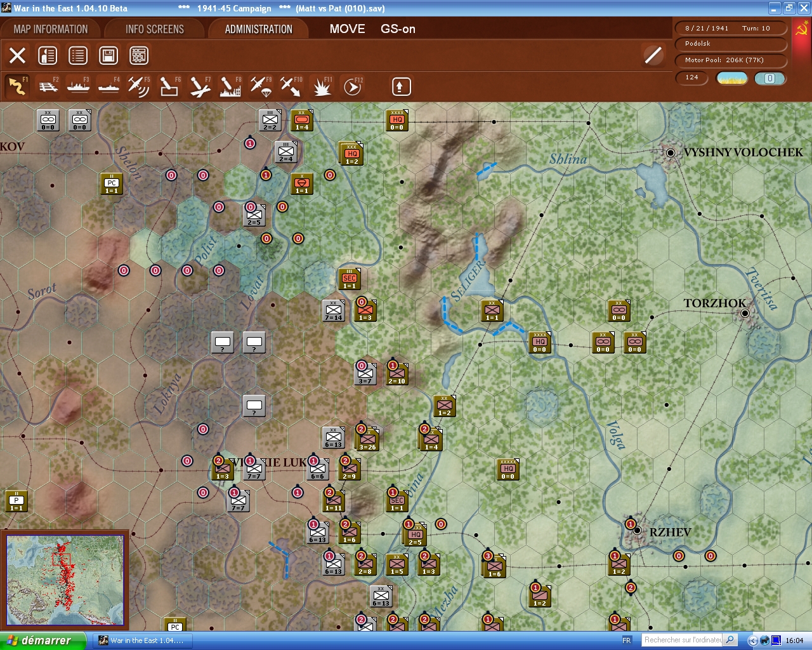
Task: Click the Podolsk location field
Action: click(731, 44)
